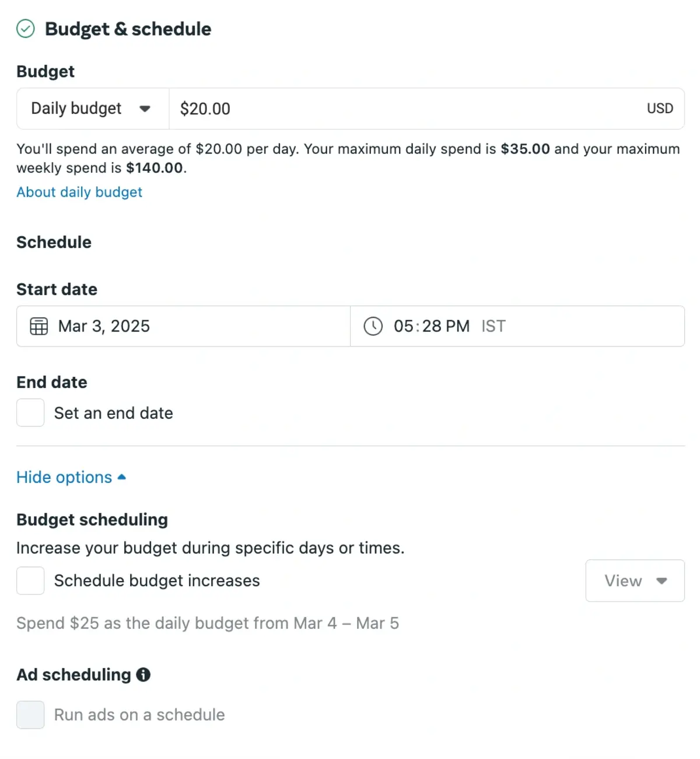Open the Daily budget type dropdown
This screenshot has width=700, height=759.
click(x=93, y=109)
